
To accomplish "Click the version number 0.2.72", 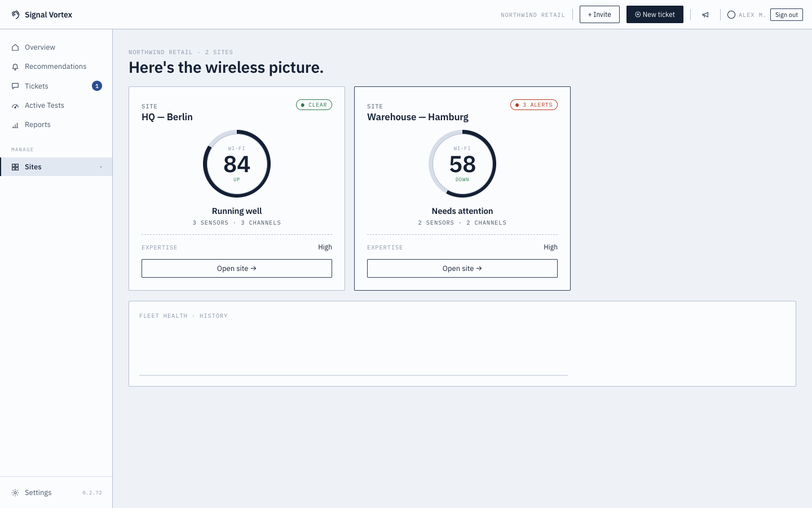I will point(92,493).
